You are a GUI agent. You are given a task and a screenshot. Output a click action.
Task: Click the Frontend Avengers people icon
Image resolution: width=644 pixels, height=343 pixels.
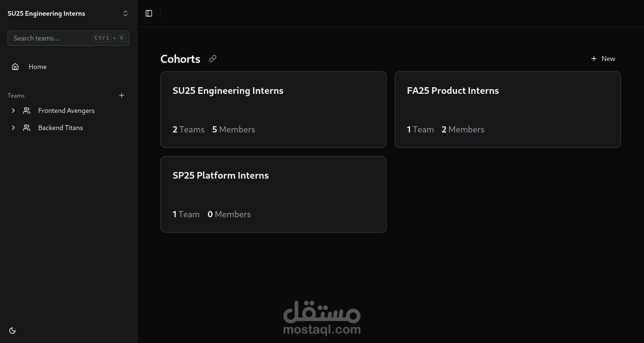(27, 111)
